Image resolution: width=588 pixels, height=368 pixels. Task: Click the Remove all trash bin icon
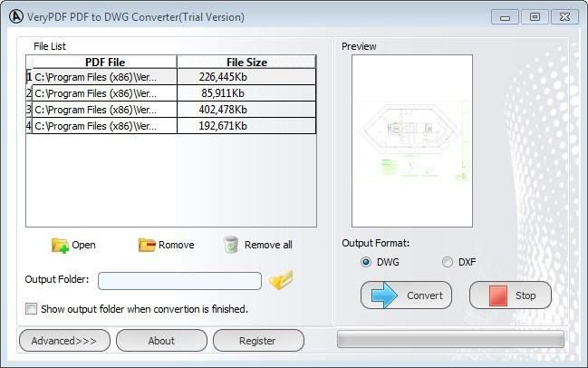pos(231,245)
